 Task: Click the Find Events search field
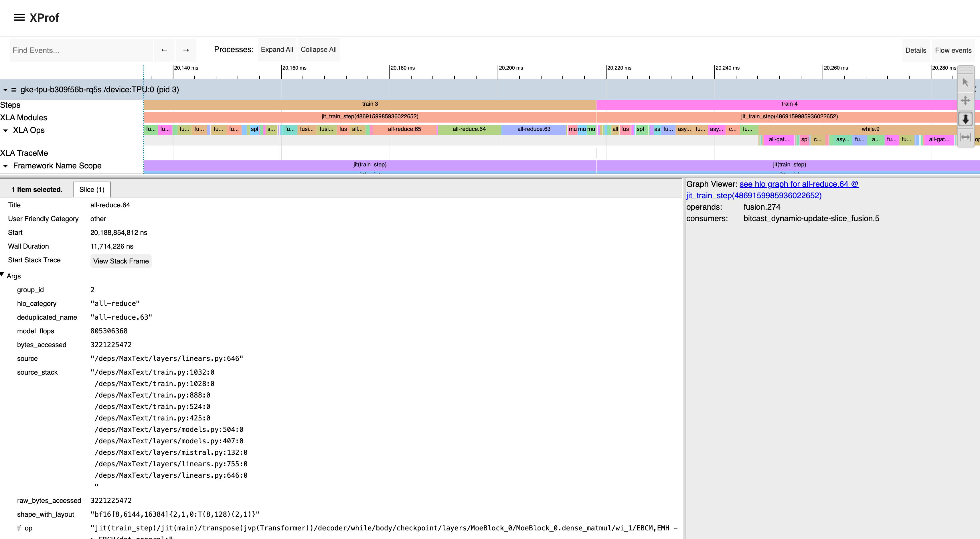click(x=81, y=50)
